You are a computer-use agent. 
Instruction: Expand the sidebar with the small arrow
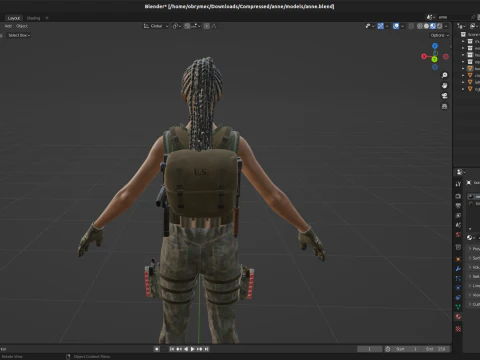point(451,47)
